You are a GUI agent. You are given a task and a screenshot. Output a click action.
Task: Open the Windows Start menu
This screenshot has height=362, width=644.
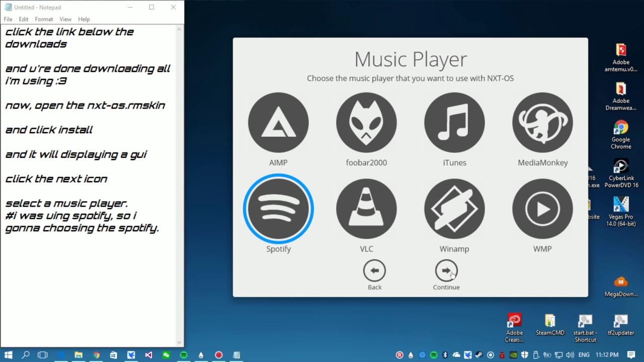click(x=8, y=355)
